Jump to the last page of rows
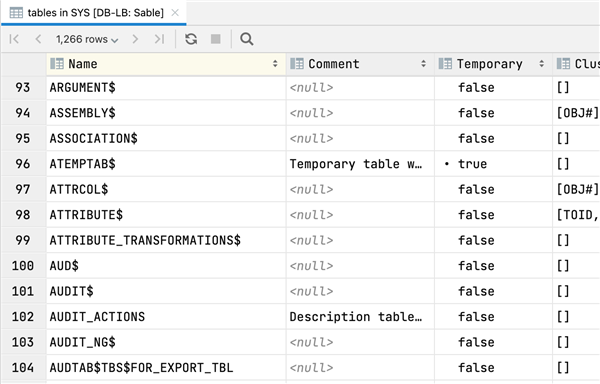The height and width of the screenshot is (384, 600). coord(159,39)
